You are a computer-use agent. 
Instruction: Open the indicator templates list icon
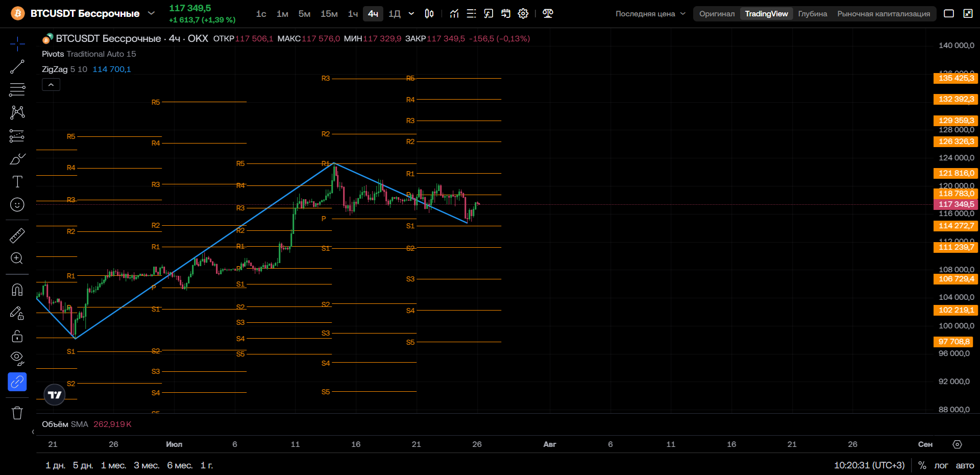(x=472, y=14)
